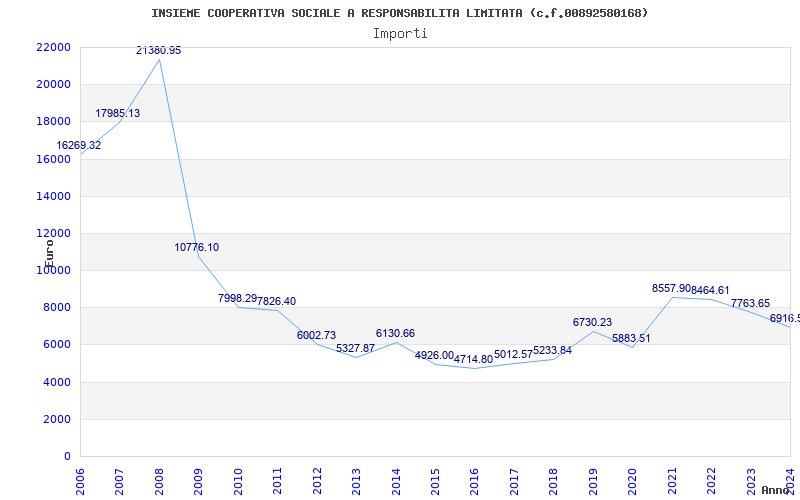
Task: Select the data label 21380.95
Action: pos(158,51)
